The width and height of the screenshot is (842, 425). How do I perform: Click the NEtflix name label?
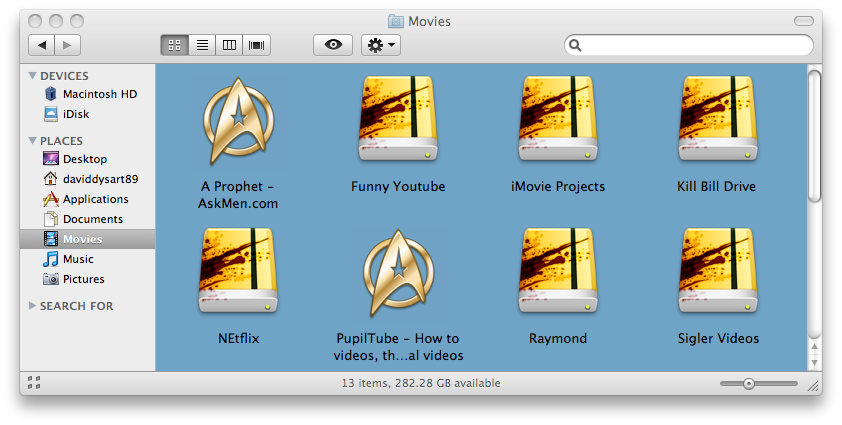[238, 338]
